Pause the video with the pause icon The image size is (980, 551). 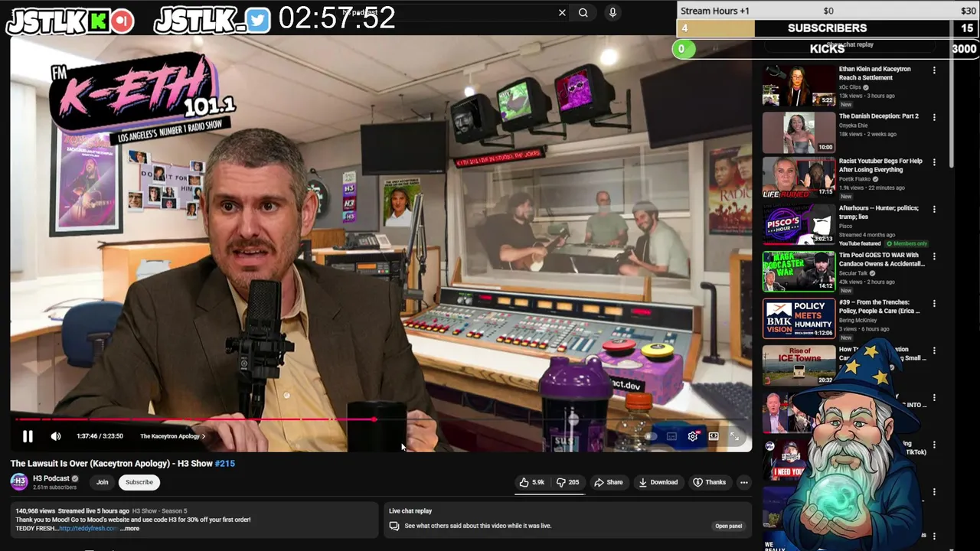point(28,436)
